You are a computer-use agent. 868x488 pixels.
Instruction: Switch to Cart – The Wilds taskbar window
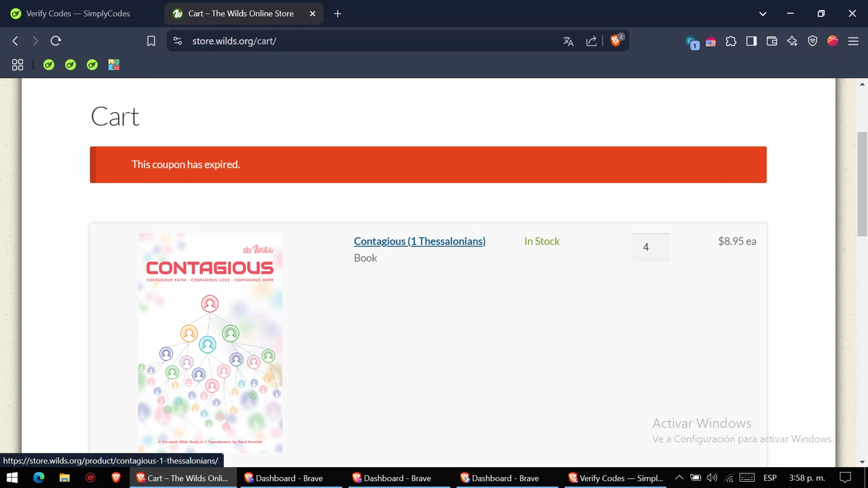pos(183,478)
